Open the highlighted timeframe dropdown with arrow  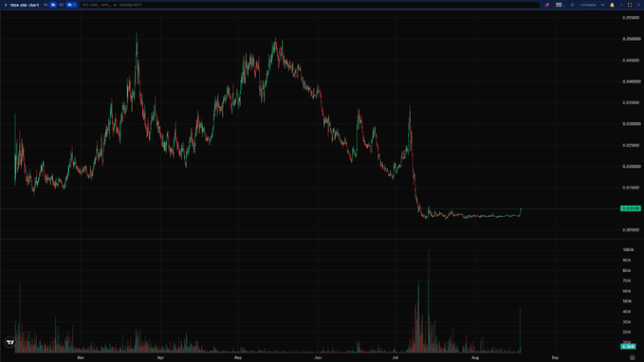click(x=71, y=5)
